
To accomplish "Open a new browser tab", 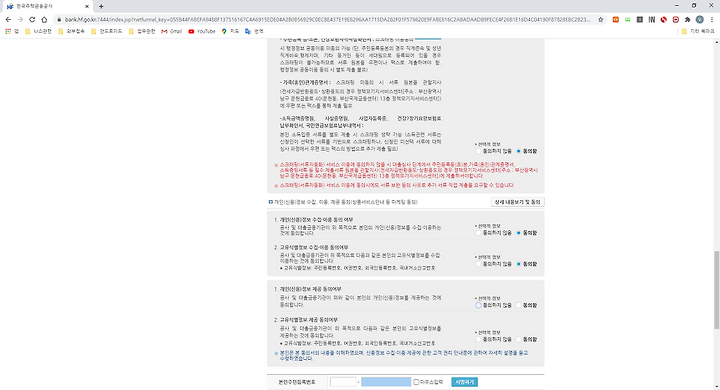I will click(101, 6).
